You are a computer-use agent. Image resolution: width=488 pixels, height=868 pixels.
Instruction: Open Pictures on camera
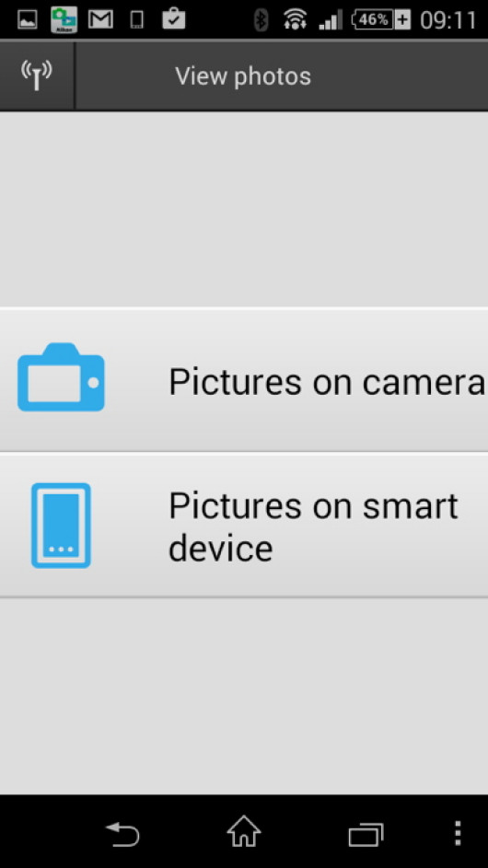[244, 380]
